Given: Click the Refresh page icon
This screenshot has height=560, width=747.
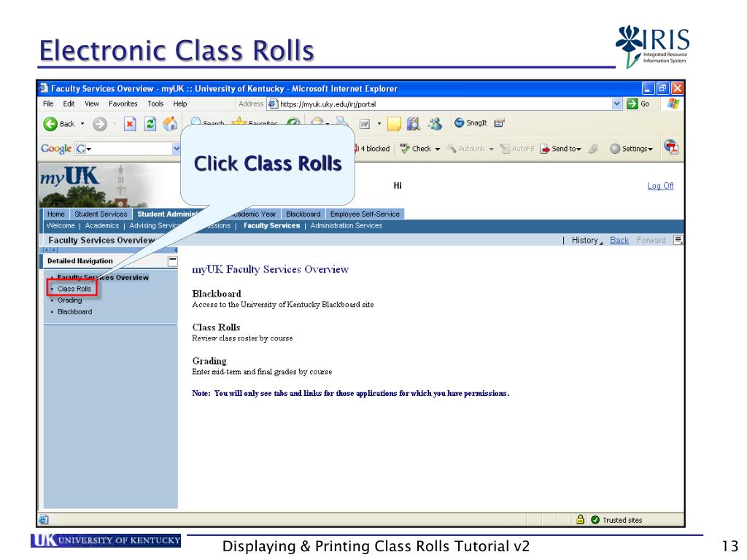Looking at the screenshot, I should (150, 124).
